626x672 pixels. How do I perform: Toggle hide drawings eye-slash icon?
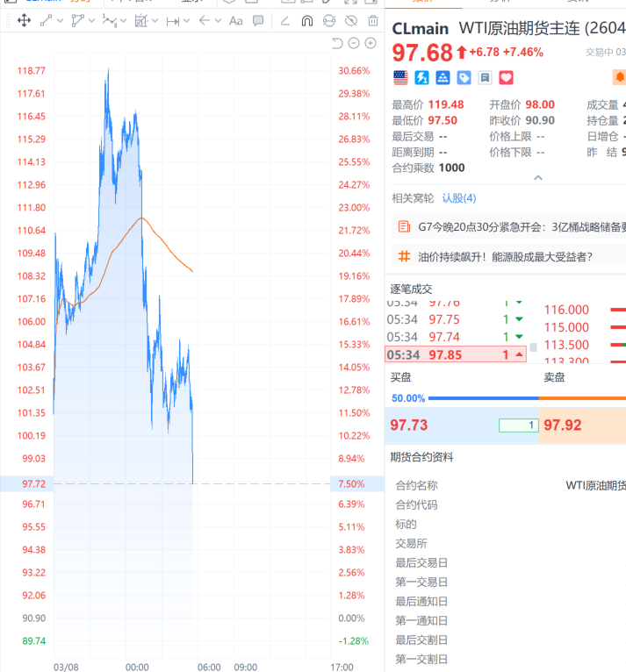click(351, 20)
